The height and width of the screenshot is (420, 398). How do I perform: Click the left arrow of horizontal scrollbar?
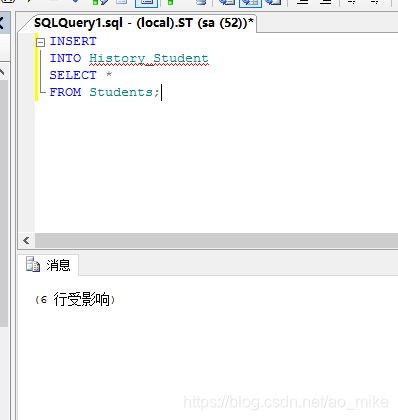coord(26,240)
